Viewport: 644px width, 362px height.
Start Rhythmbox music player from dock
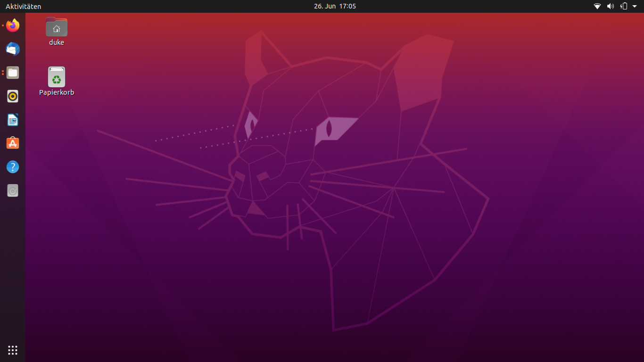[x=13, y=96]
